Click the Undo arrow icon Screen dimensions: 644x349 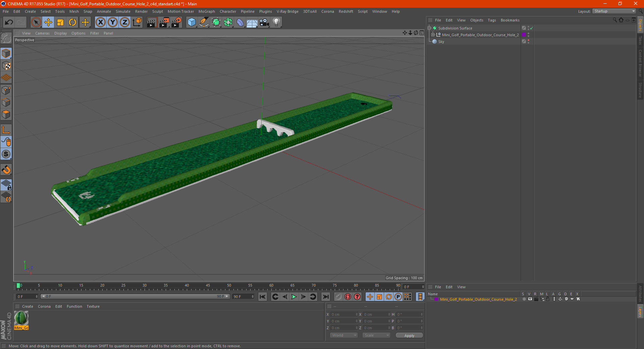tap(9, 22)
